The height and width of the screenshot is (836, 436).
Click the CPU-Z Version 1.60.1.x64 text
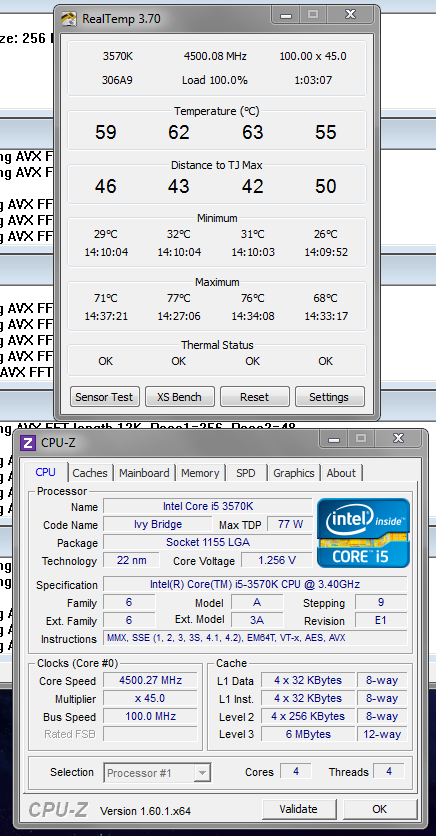145,811
